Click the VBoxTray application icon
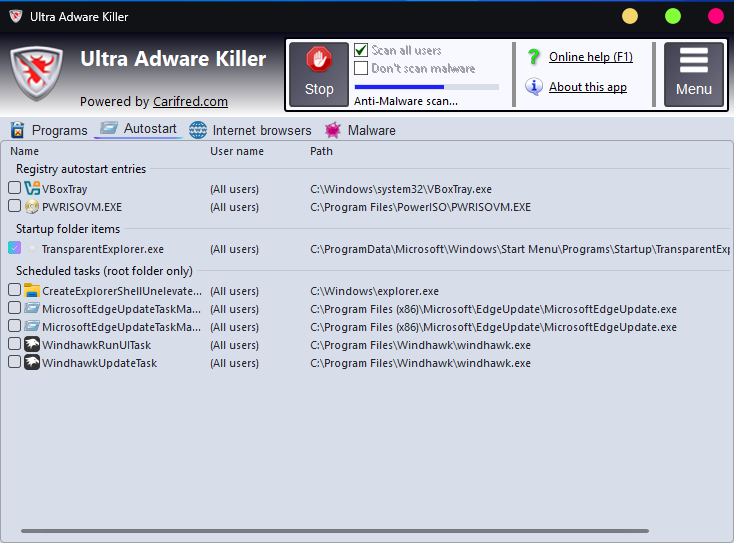This screenshot has height=543, width=734. tap(32, 188)
